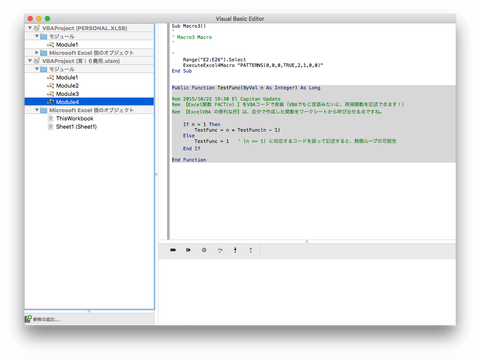Collapse the .xlsm VBAProject node

pos(30,61)
